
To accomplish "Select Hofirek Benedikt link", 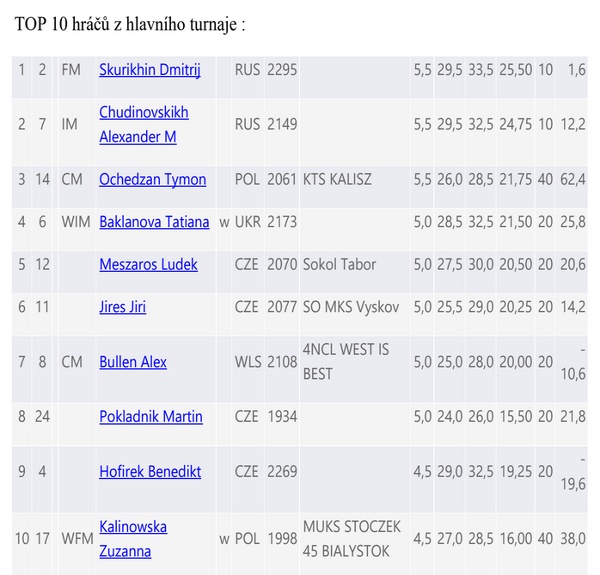I will (x=150, y=472).
